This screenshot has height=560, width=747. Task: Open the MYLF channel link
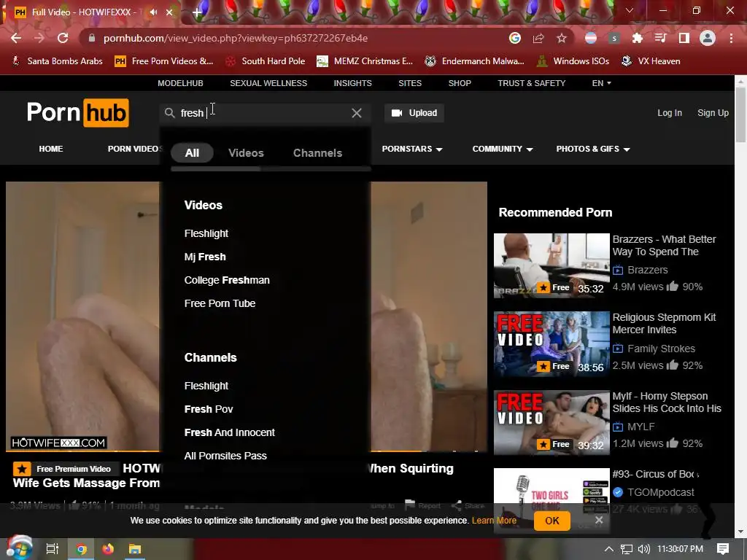(x=641, y=427)
